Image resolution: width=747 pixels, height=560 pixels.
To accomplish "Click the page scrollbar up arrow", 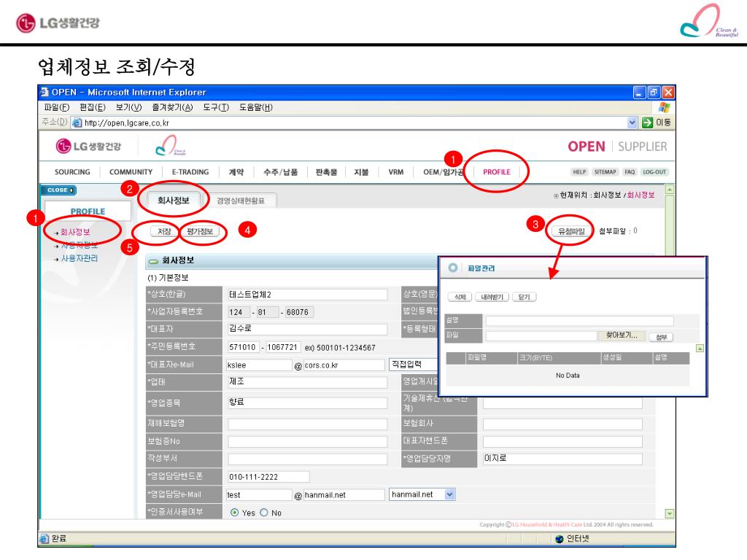I will [x=670, y=190].
